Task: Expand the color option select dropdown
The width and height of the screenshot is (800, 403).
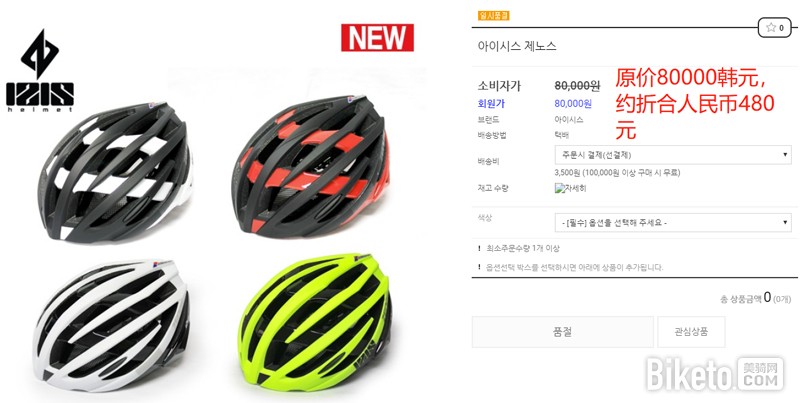Action: [673, 222]
